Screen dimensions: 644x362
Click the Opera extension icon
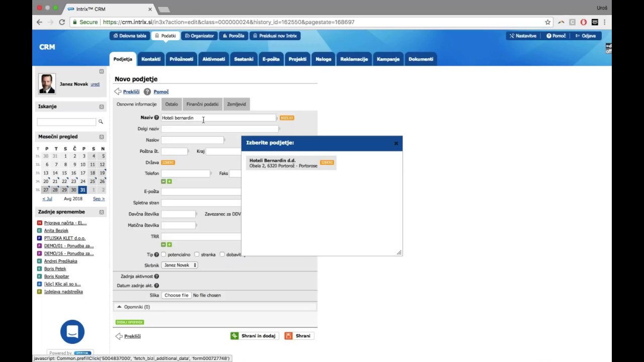[584, 22]
